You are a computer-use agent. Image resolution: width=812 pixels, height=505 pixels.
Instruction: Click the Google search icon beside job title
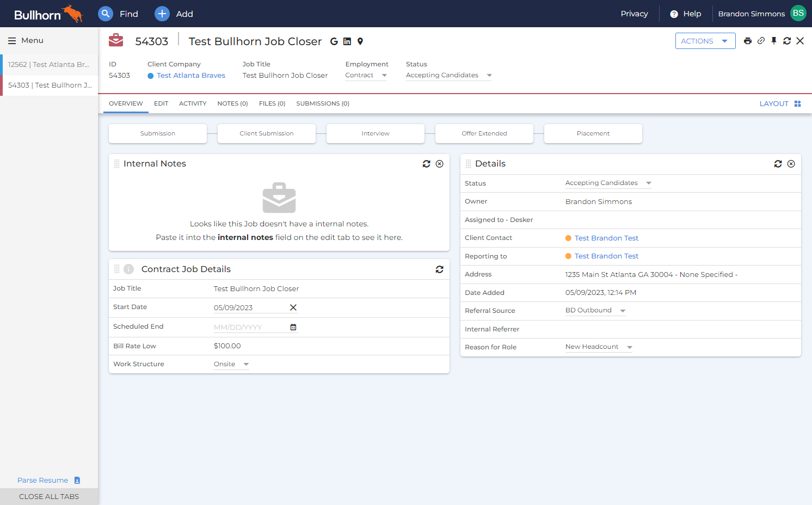point(334,41)
